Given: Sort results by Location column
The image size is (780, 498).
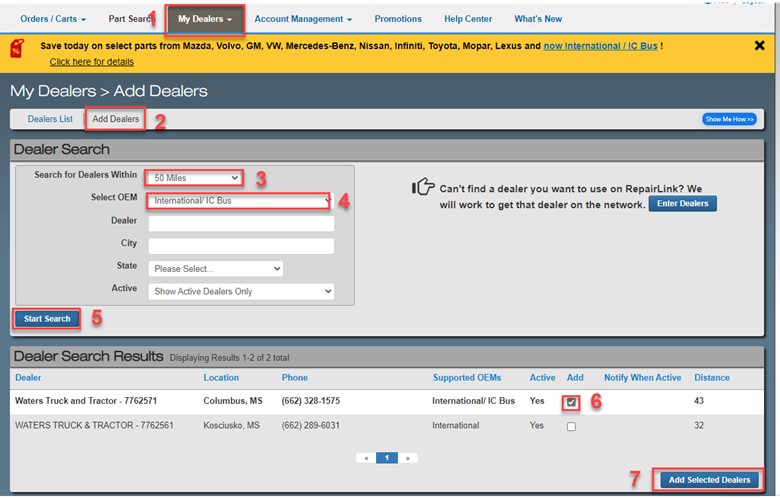Looking at the screenshot, I should (221, 378).
